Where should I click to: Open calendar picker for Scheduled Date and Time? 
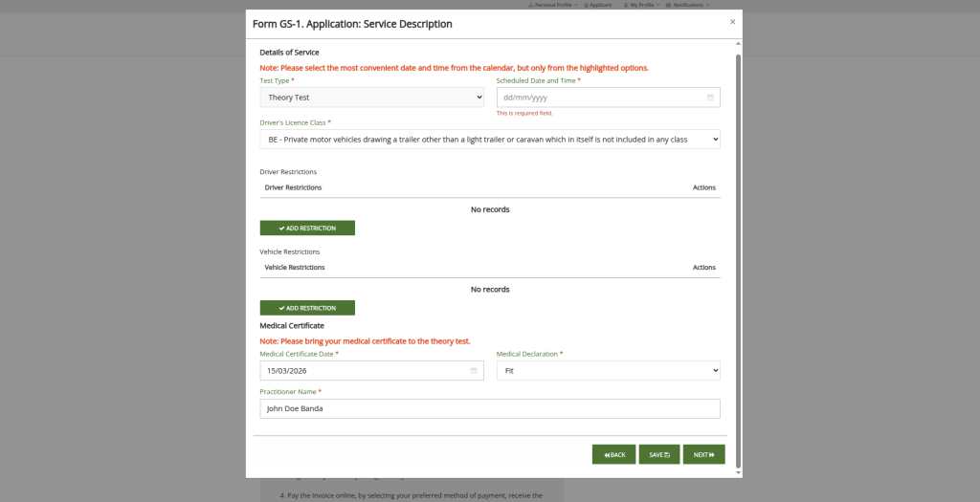[710, 98]
